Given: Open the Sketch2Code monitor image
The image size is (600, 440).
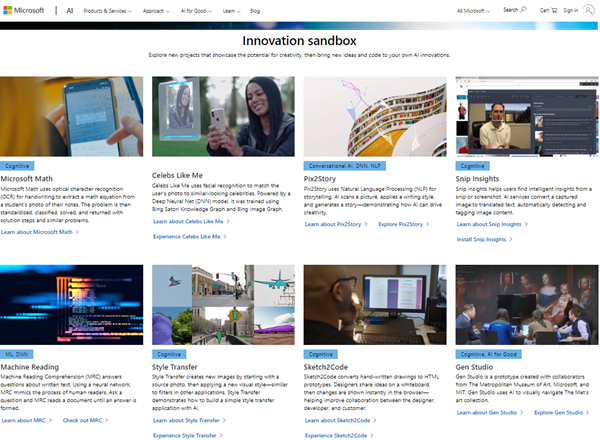Looking at the screenshot, I should coord(375,305).
